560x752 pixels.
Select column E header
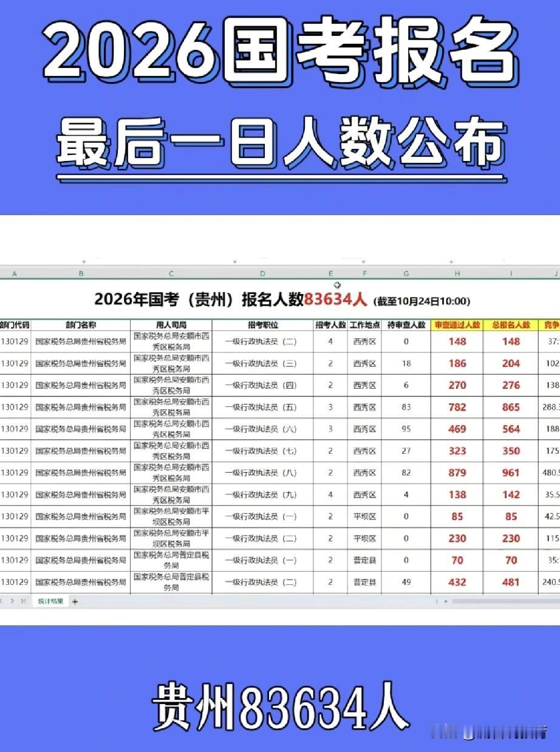click(x=330, y=274)
